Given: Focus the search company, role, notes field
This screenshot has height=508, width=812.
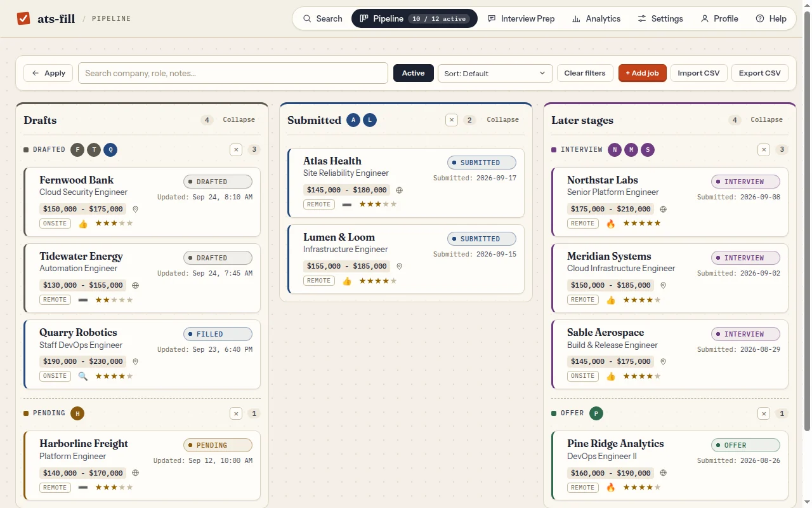Looking at the screenshot, I should [233, 73].
